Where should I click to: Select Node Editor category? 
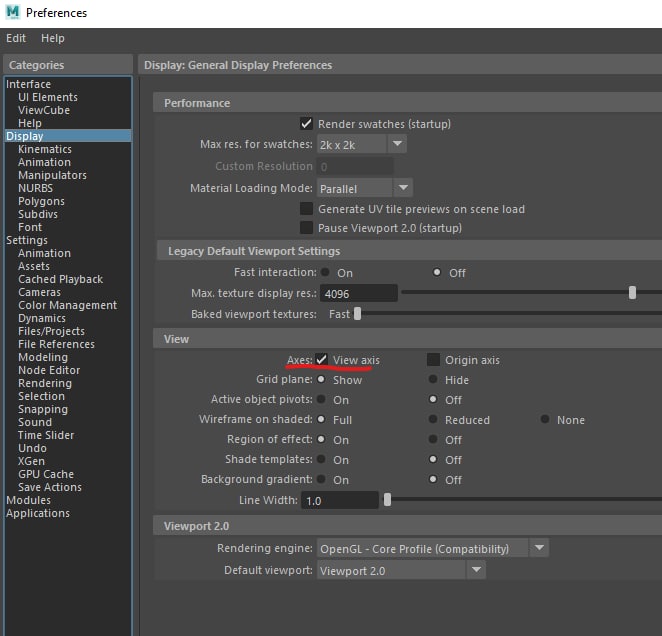49,370
